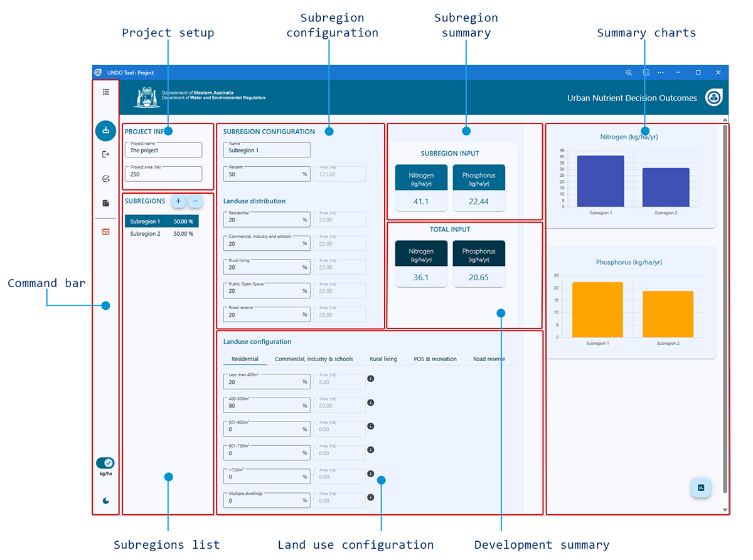Open the Rural living tab
Viewport: 753px width, 560px height.
click(383, 359)
